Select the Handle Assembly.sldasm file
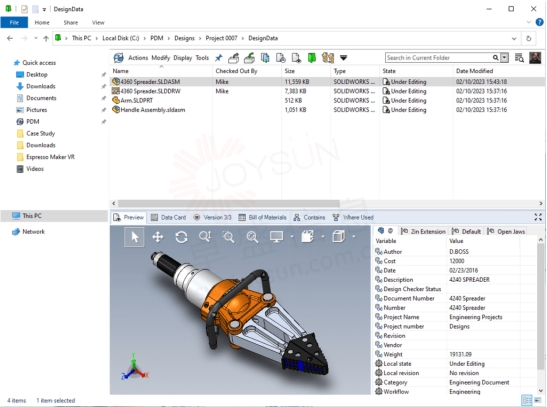This screenshot has height=407, width=547. pos(153,110)
